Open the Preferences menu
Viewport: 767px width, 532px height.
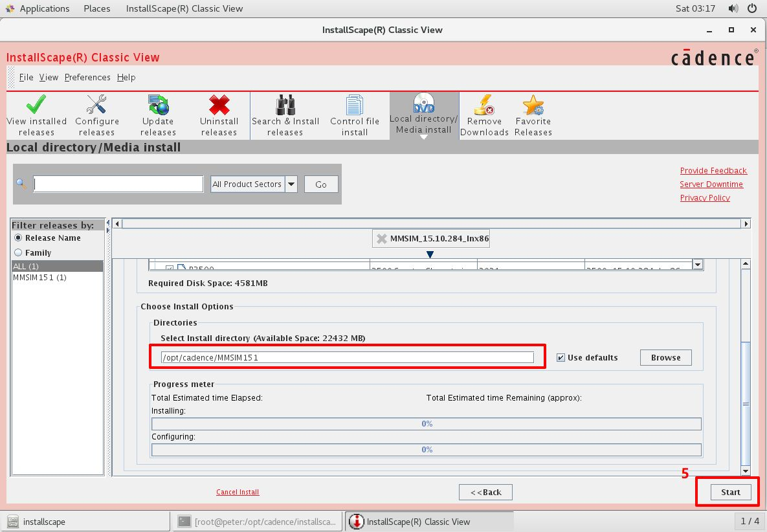click(x=87, y=77)
